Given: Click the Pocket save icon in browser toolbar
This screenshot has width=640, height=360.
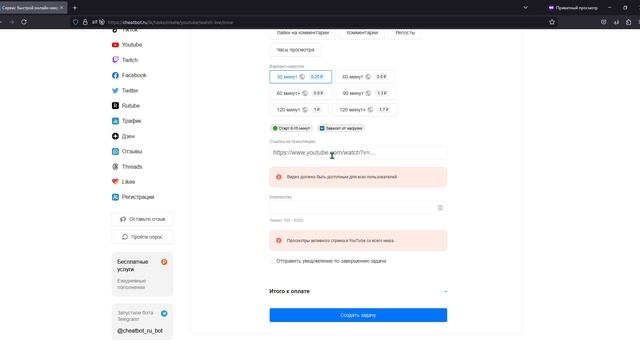Looking at the screenshot, I should (604, 22).
